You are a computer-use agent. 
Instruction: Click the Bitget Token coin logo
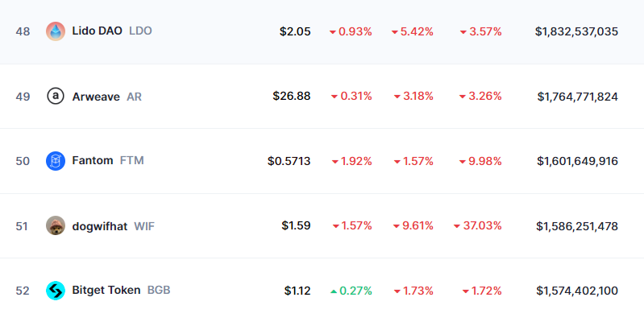(56, 291)
